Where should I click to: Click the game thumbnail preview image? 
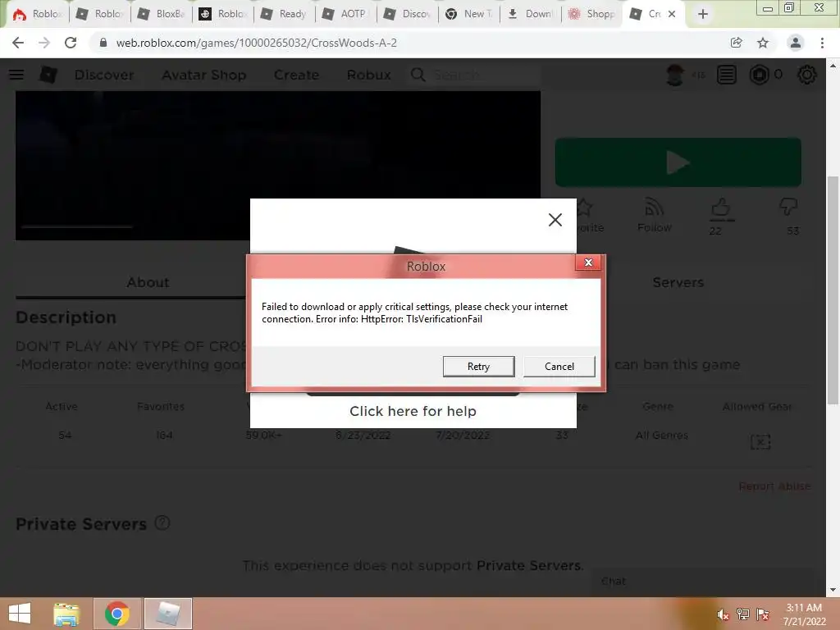(278, 165)
